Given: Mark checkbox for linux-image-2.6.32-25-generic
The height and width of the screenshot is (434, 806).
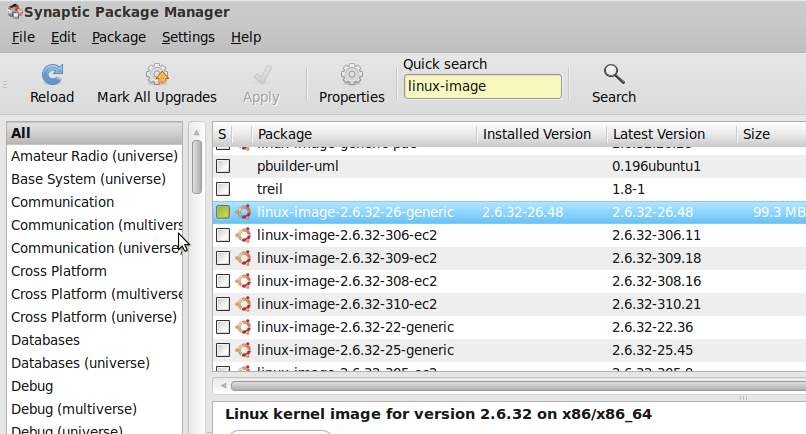Looking at the screenshot, I should tap(223, 350).
